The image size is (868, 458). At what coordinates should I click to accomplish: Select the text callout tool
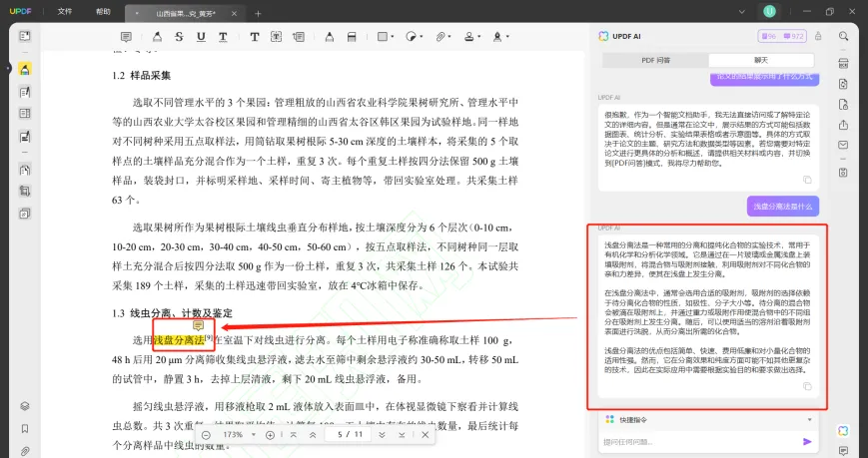[x=299, y=37]
